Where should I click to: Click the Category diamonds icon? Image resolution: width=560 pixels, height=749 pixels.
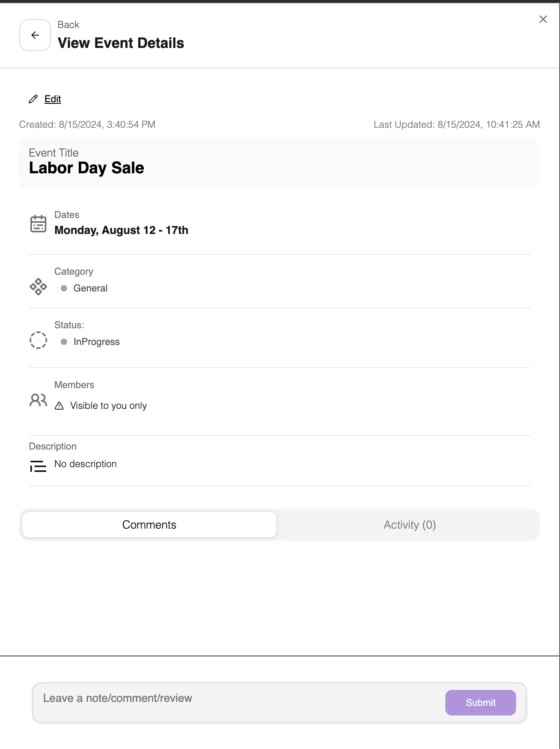38,287
